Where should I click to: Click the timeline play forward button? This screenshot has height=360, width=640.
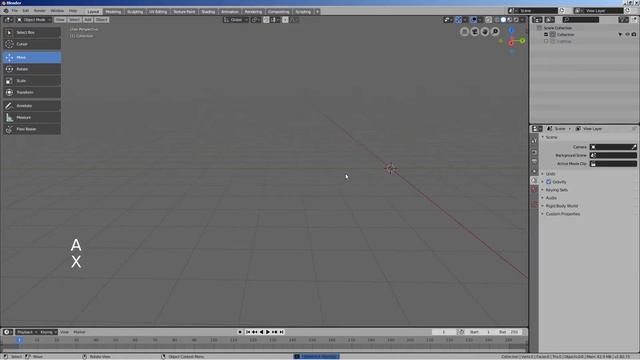(268, 332)
